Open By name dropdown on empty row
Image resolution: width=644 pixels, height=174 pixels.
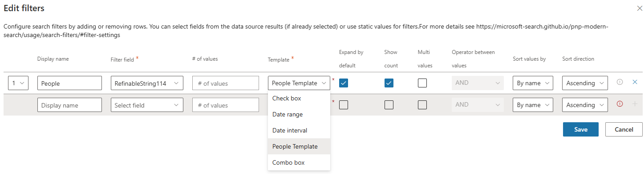532,105
